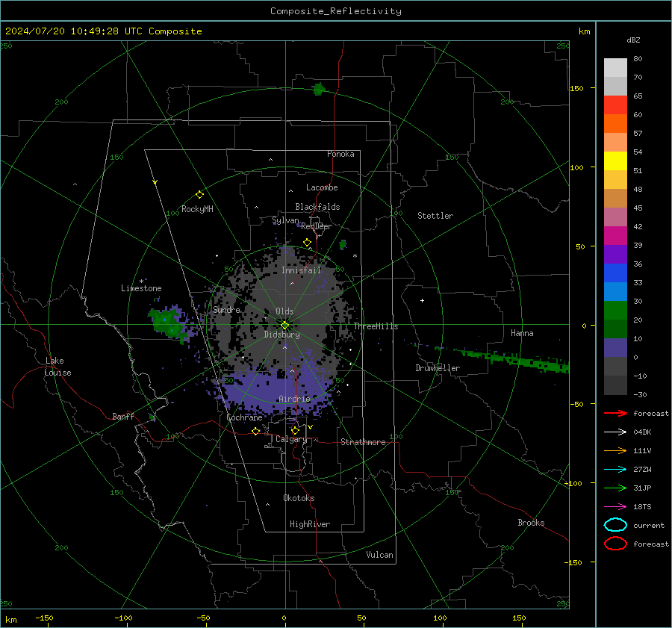Click the 'RedDeer' city label
Image resolution: width=672 pixels, height=628 pixels.
point(317,226)
